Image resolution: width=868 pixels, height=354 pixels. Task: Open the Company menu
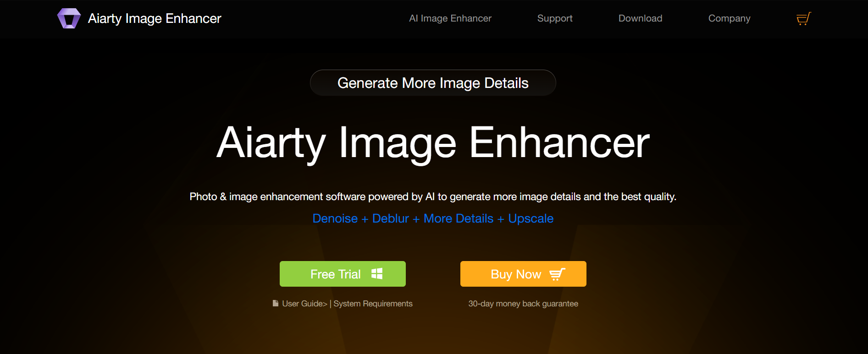729,18
